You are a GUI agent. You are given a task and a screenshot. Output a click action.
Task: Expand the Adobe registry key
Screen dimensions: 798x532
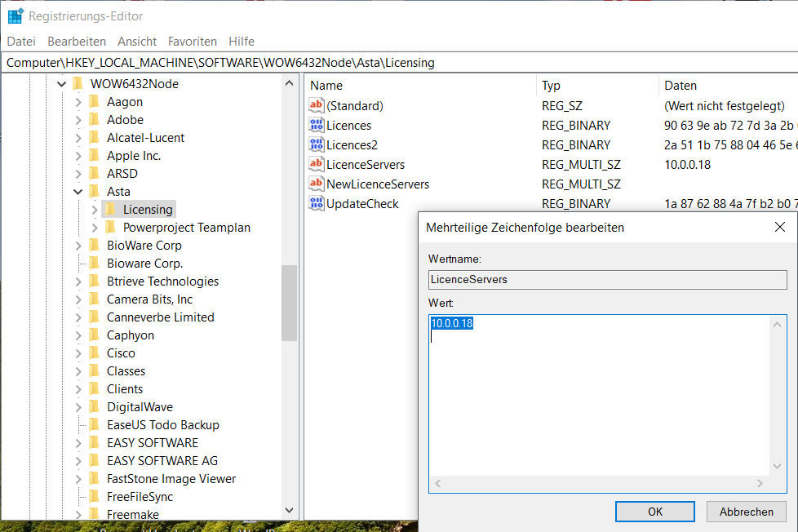pos(78,120)
